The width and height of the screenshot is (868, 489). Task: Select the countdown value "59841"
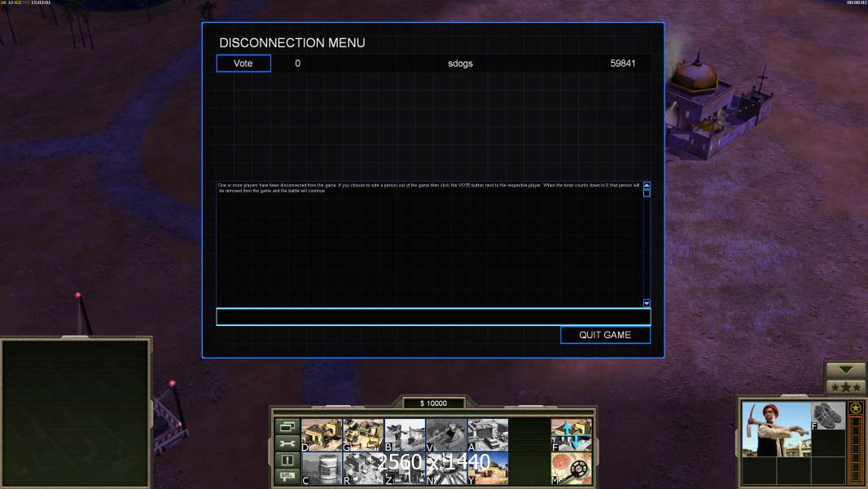[x=623, y=64]
